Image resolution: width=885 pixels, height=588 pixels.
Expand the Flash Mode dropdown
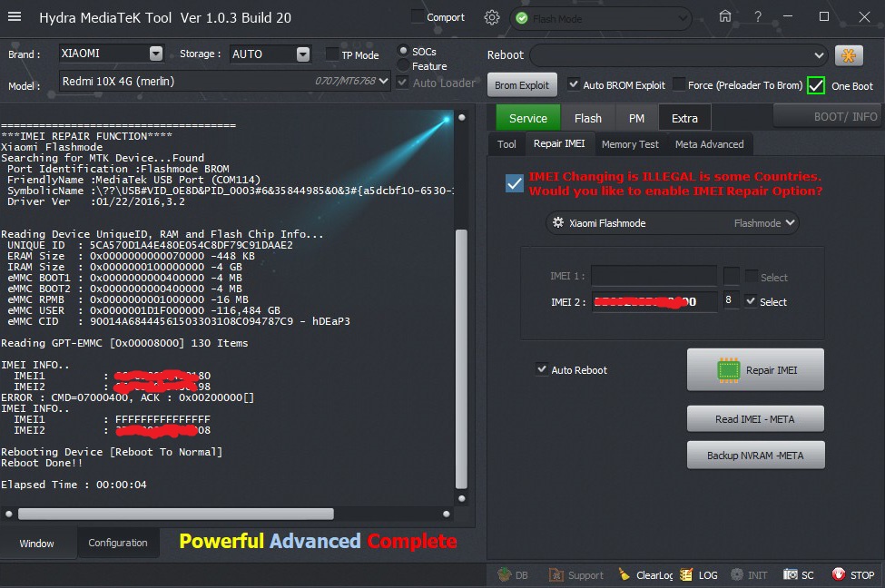click(x=683, y=19)
